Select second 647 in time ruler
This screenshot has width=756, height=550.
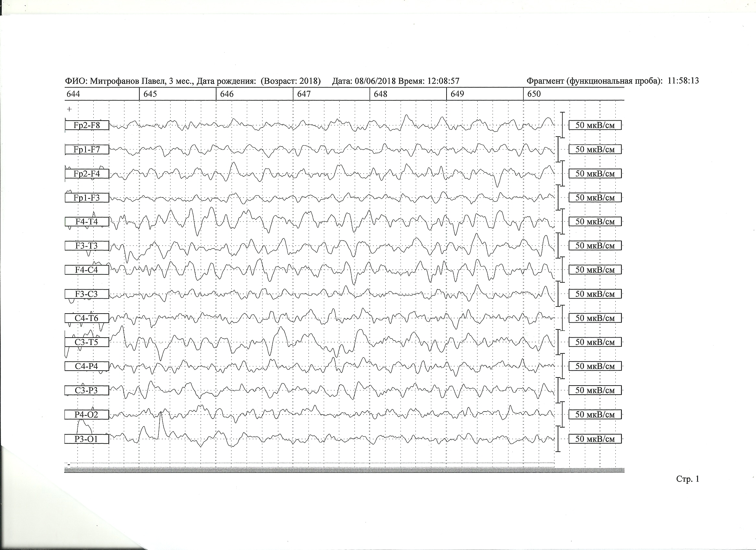click(304, 94)
